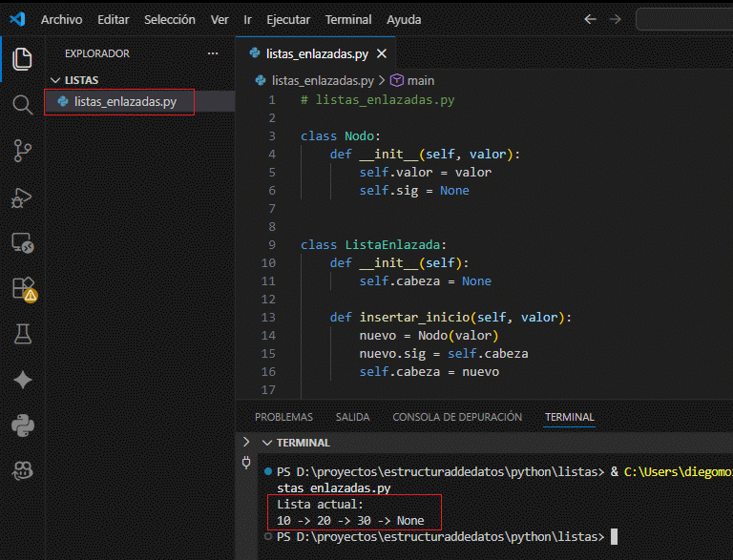Open the Terminal menu in menu bar

click(348, 19)
